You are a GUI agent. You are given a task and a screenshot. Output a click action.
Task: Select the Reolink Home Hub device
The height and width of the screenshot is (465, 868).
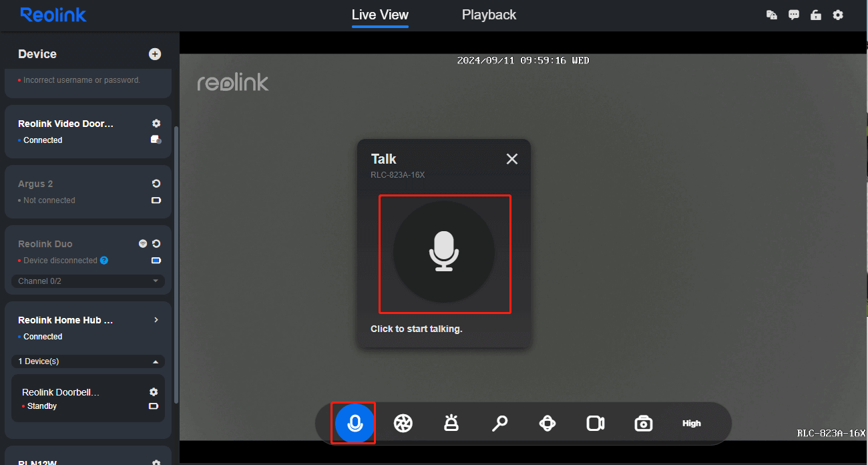click(x=65, y=320)
